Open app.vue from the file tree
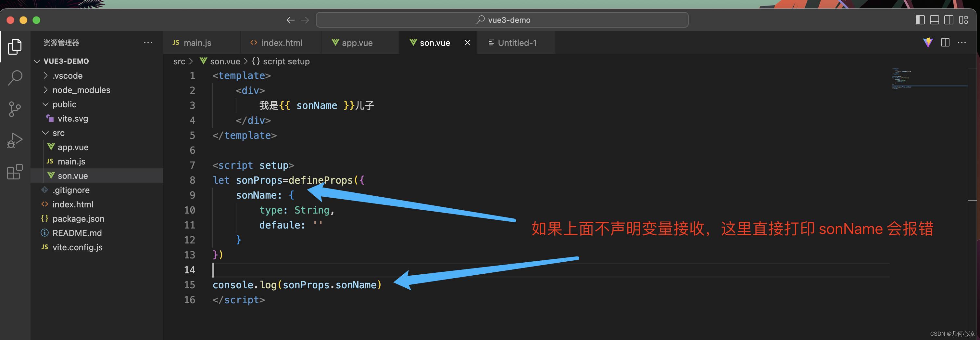 tap(97, 147)
